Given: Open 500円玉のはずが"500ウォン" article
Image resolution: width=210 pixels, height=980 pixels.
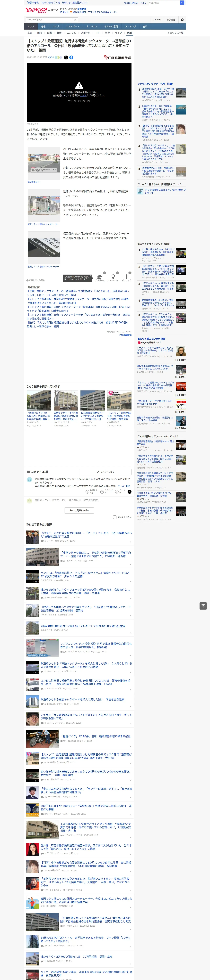Looking at the screenshot, I should pyautogui.click(x=86, y=808).
